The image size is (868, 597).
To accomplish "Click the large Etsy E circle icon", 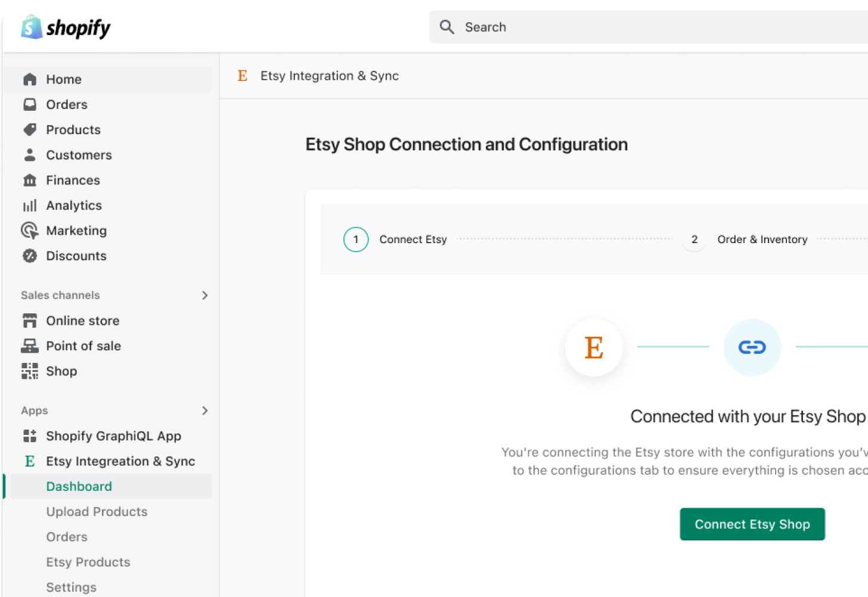I will click(x=594, y=347).
